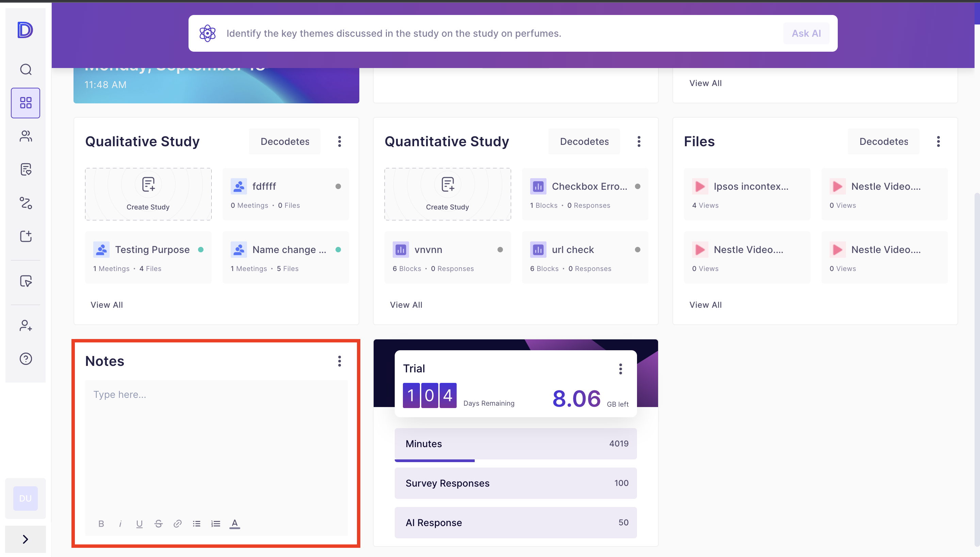Insert numbered list in Notes
This screenshot has width=980, height=557.
coord(215,523)
